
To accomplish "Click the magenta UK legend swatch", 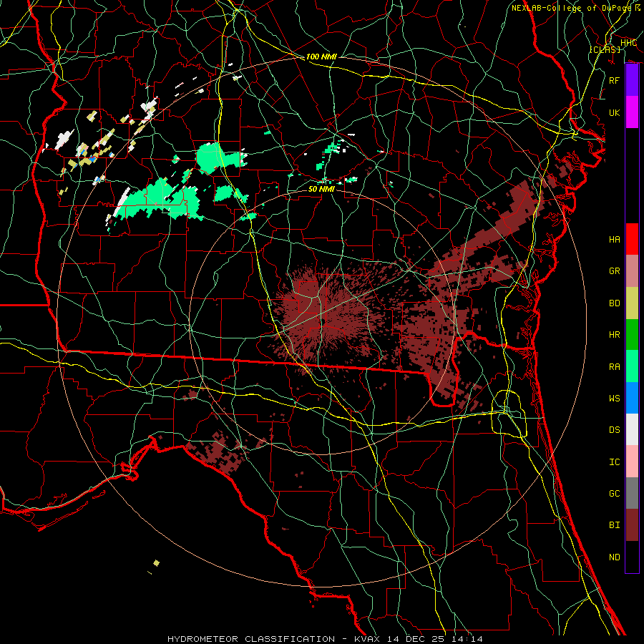I will (x=632, y=112).
